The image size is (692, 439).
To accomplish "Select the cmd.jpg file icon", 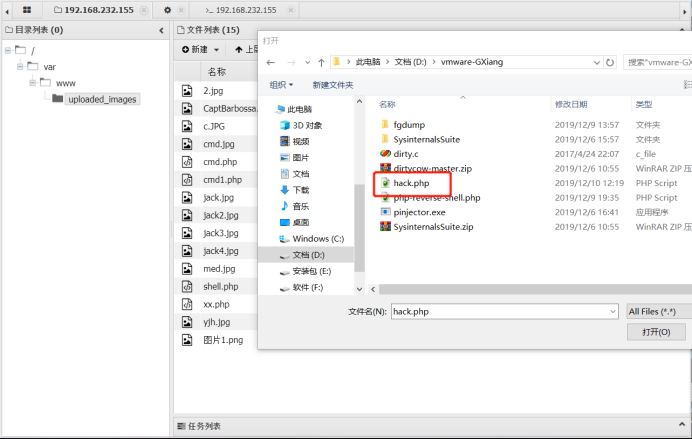I will coord(187,144).
